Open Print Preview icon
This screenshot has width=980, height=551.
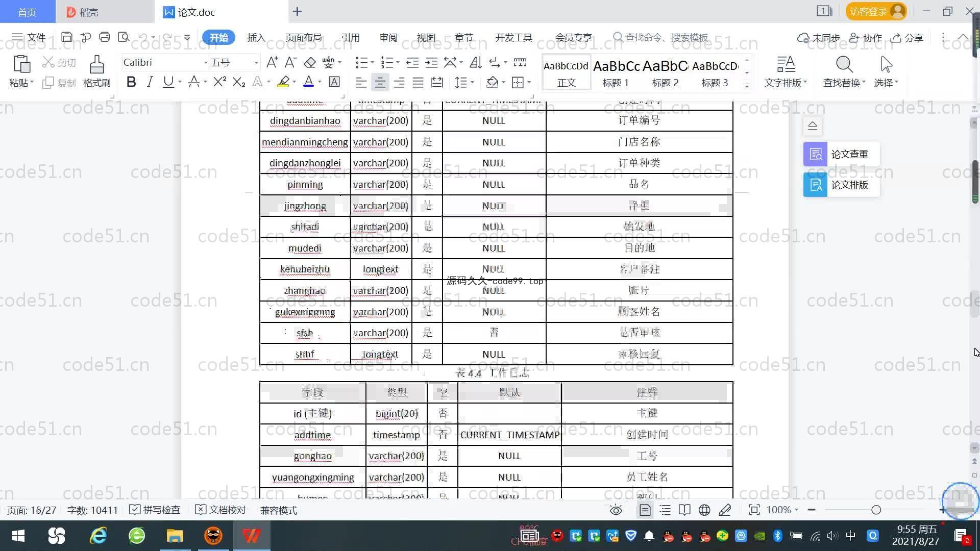[124, 37]
